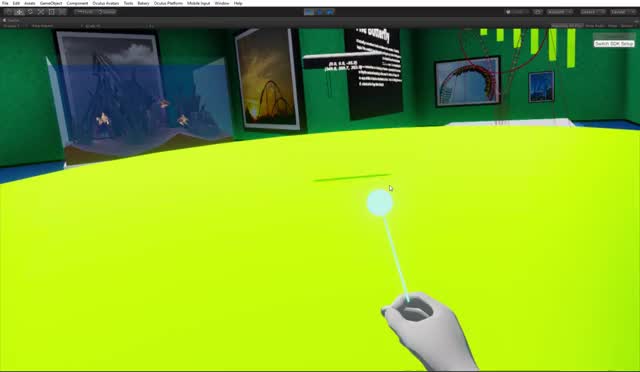Click the Step frame button
Screen dimensions: 640x372
pos(330,12)
